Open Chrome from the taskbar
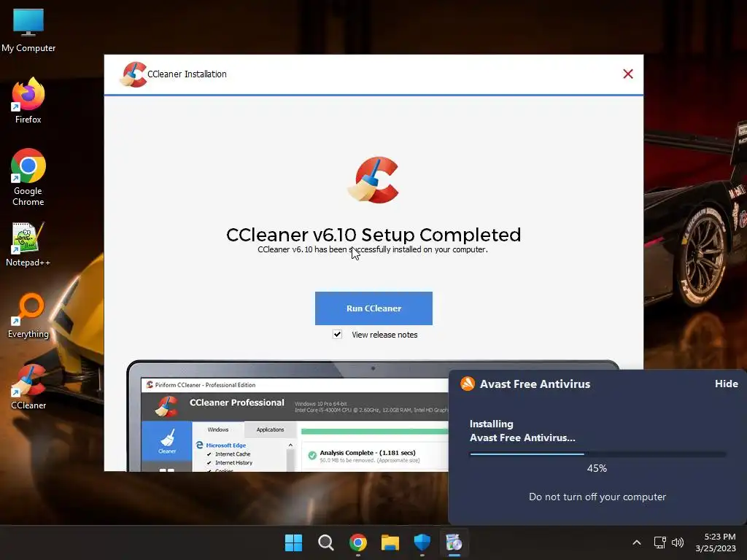 pos(358,542)
